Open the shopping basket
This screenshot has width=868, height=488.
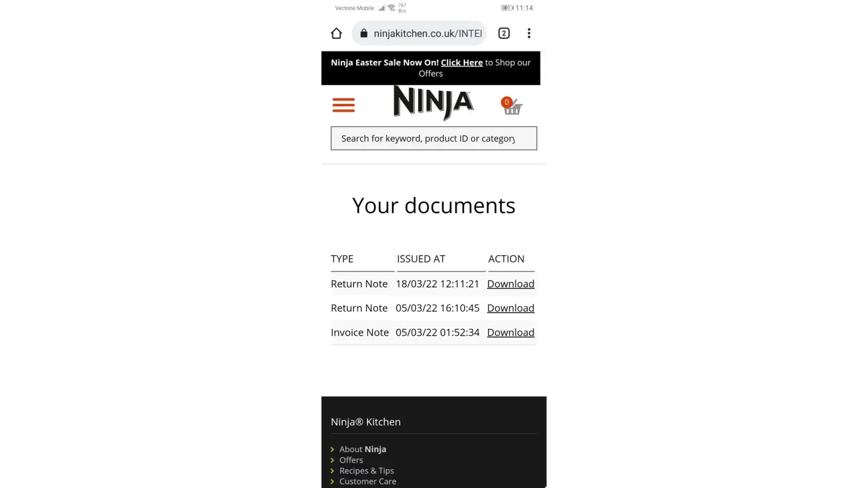511,106
